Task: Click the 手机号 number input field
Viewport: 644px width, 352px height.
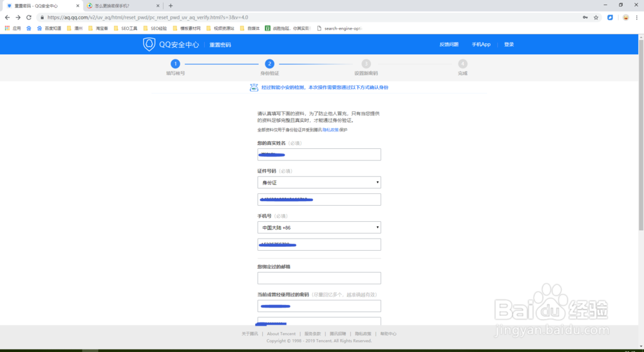Action: [x=319, y=244]
